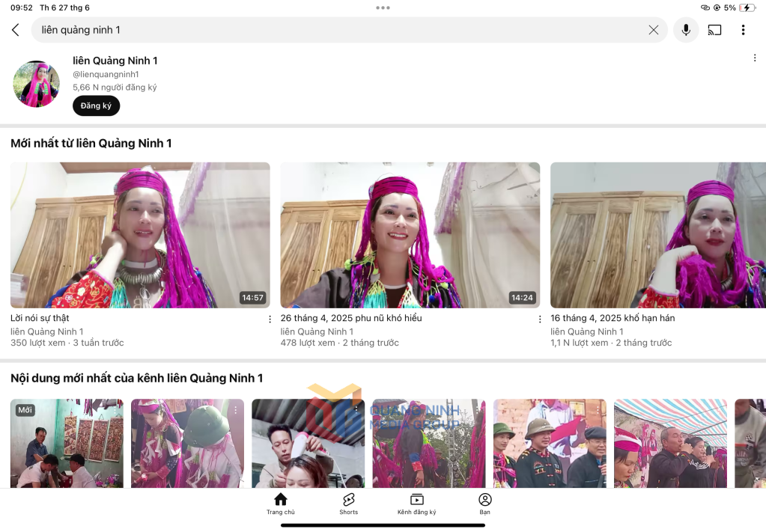Viewport: 766px width, 532px height.
Task: Open options for 'Lời nói sự thật' video
Action: point(270,319)
